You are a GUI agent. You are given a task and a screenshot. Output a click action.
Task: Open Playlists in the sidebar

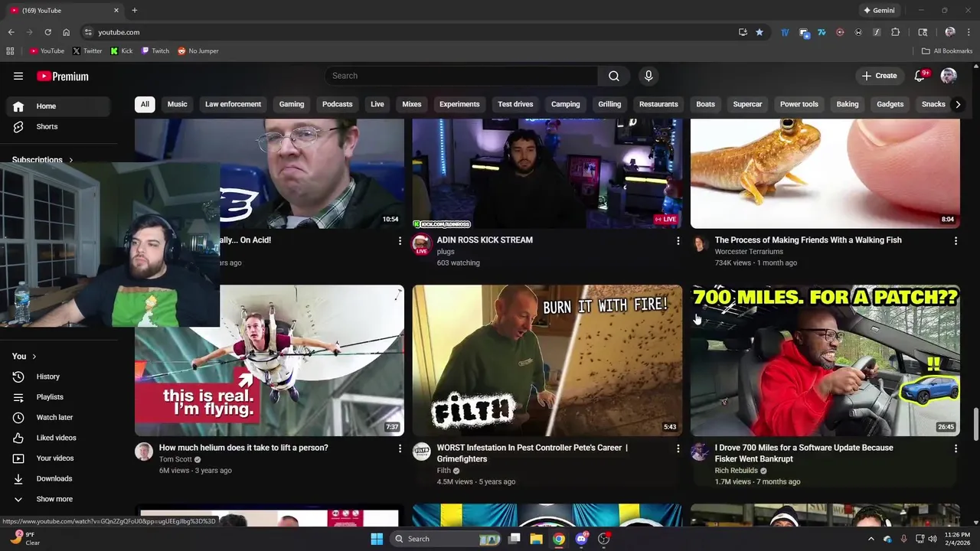(58, 397)
